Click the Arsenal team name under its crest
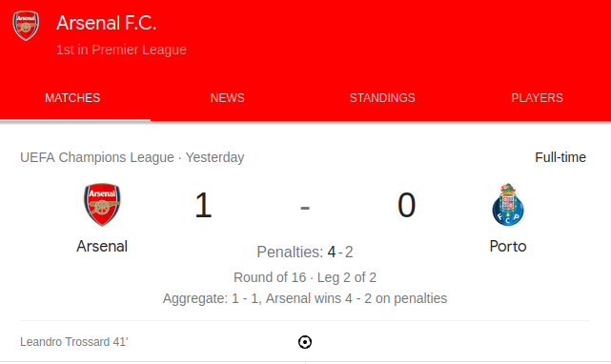The height and width of the screenshot is (364, 611). tap(102, 246)
